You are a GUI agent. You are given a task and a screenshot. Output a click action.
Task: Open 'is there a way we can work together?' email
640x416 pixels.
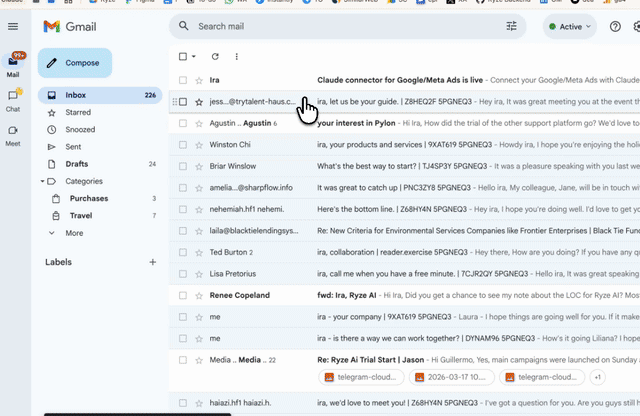coord(404,338)
